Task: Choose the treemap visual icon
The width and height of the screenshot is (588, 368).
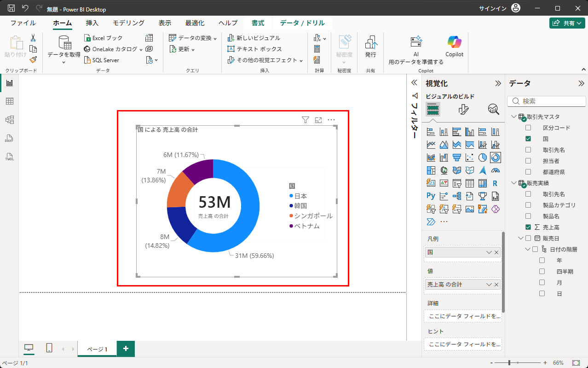Action: (x=431, y=170)
